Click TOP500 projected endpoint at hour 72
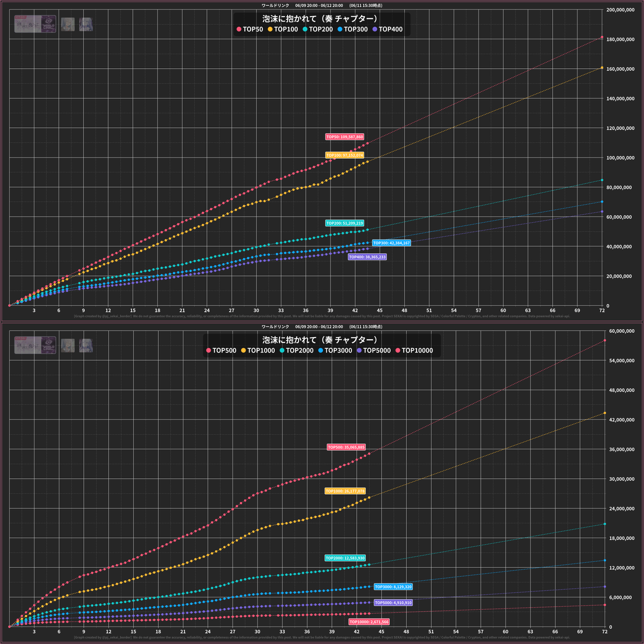 (605, 340)
